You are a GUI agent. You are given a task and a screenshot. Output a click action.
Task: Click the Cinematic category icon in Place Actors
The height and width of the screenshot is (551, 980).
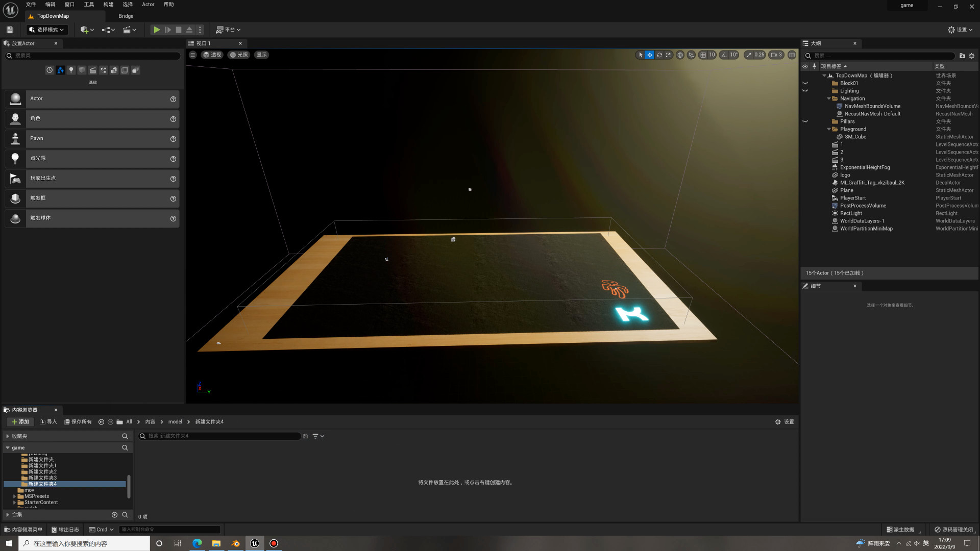pyautogui.click(x=92, y=70)
